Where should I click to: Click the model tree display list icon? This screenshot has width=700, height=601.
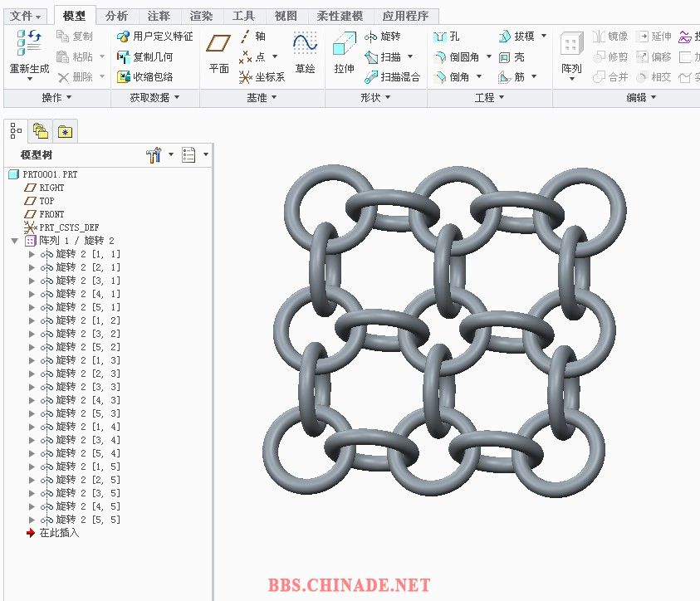coord(188,155)
